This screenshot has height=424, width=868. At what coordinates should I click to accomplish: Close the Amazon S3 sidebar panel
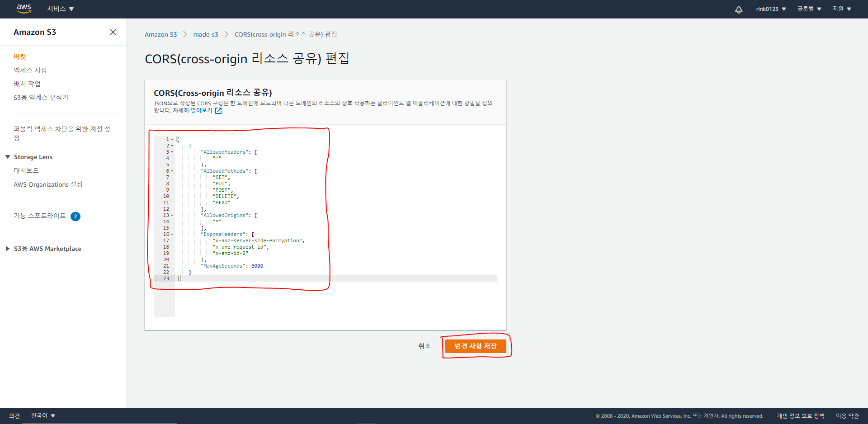(x=113, y=32)
